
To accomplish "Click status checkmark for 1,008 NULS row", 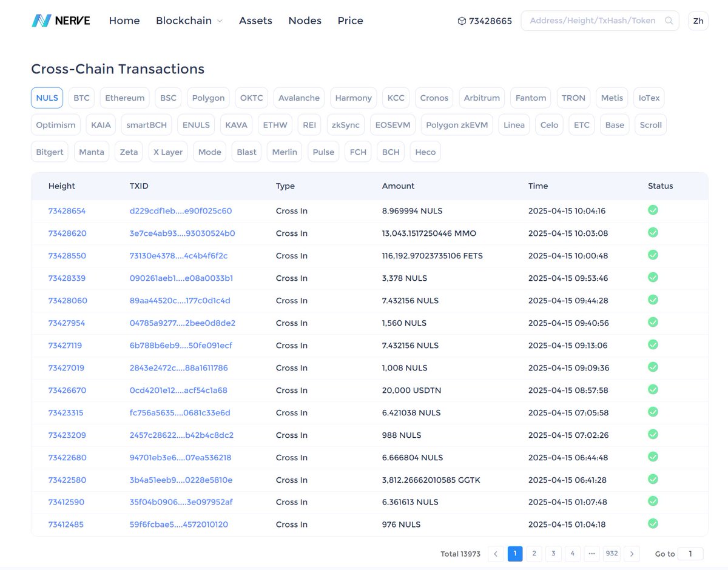I will click(653, 367).
